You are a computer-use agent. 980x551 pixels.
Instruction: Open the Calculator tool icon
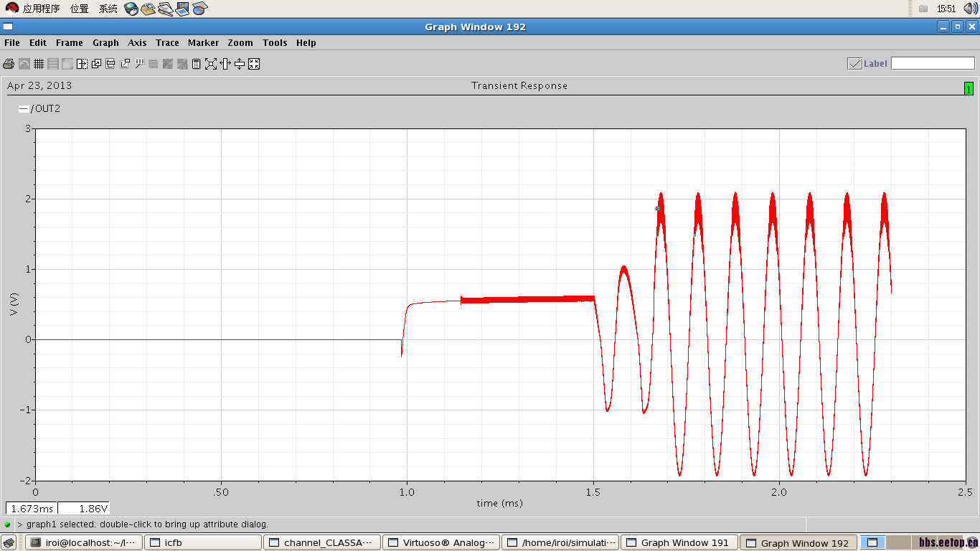[x=196, y=64]
